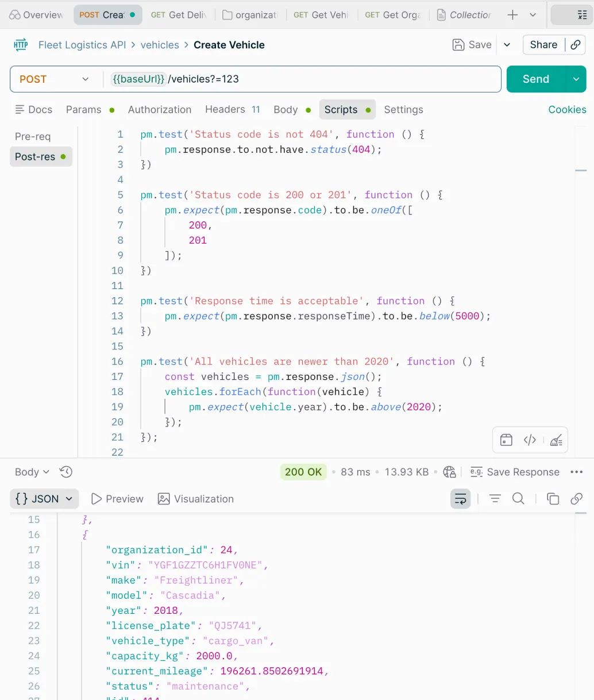This screenshot has width=594, height=700.
Task: Click the Send button
Action: point(536,79)
